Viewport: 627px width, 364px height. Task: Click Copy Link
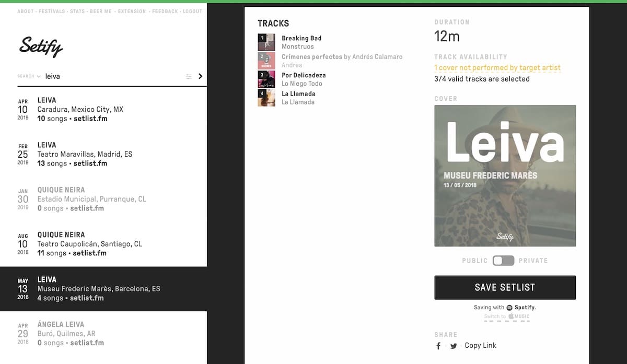480,345
